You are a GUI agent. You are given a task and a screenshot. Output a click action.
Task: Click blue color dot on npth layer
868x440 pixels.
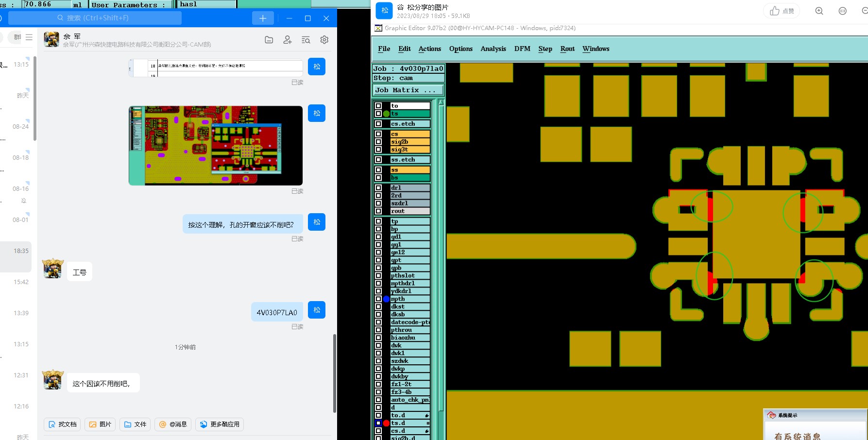click(x=386, y=299)
